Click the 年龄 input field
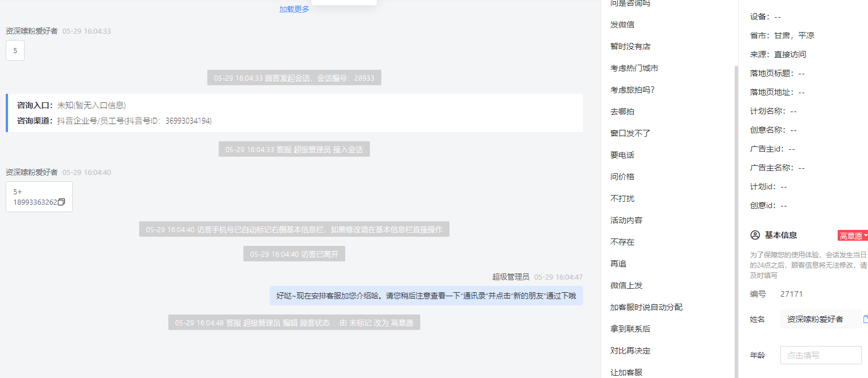 820,355
